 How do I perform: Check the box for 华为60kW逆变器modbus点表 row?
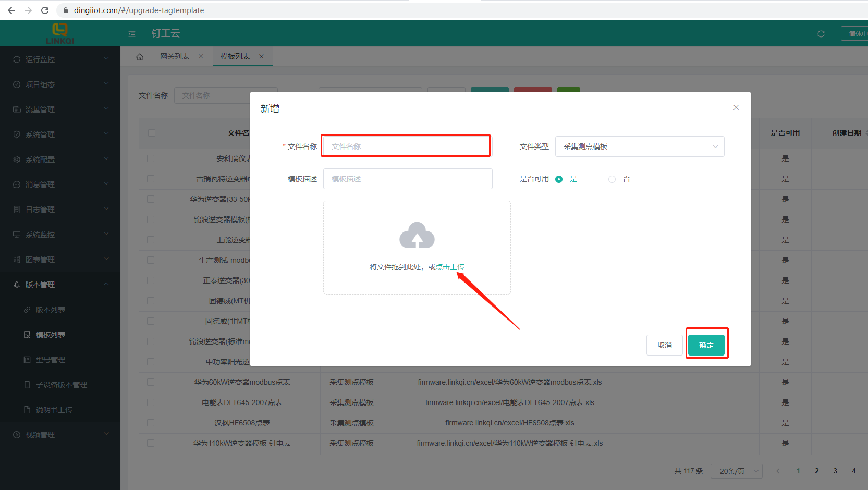(x=151, y=382)
